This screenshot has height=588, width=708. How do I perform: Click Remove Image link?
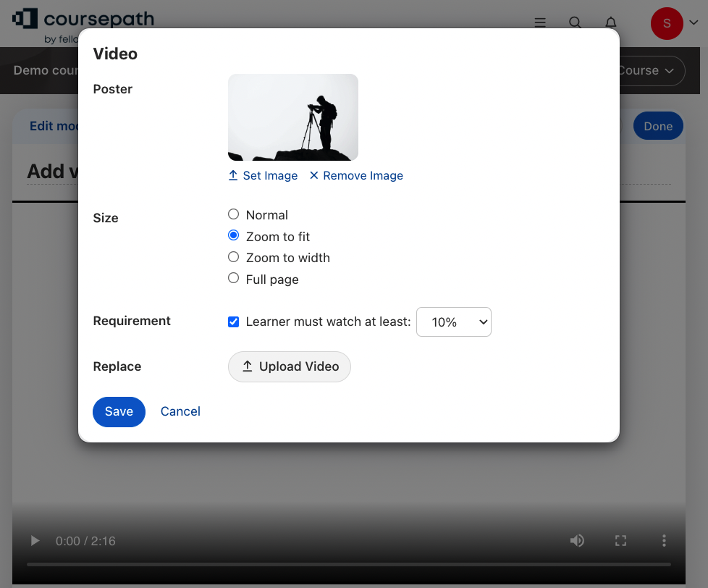[x=356, y=175]
